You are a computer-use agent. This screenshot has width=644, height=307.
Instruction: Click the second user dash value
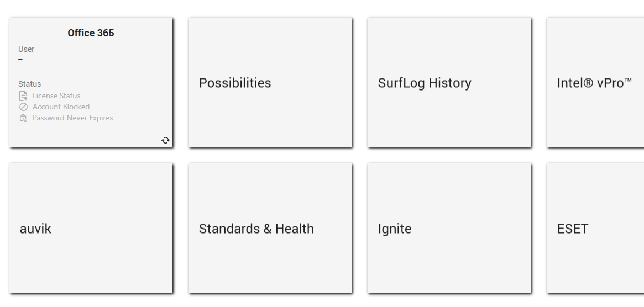coord(20,70)
